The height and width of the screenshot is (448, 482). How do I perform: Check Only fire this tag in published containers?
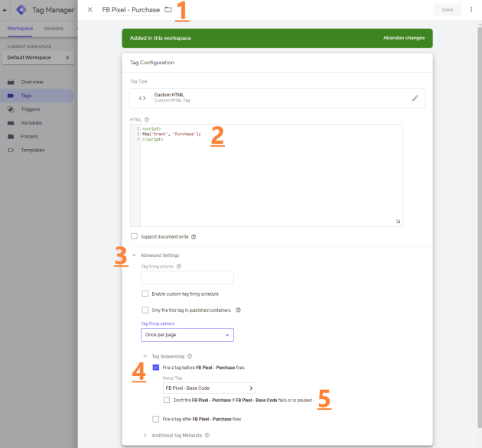point(145,310)
